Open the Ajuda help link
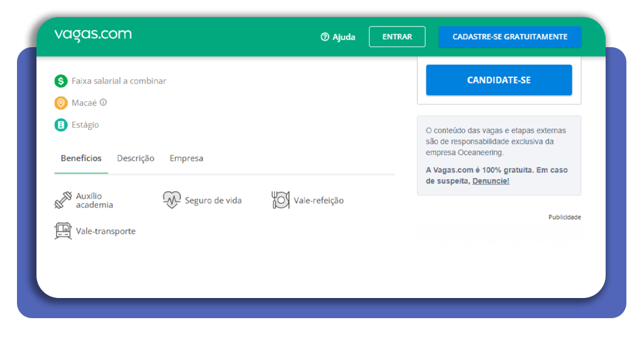The height and width of the screenshot is (337, 644). pos(343,37)
